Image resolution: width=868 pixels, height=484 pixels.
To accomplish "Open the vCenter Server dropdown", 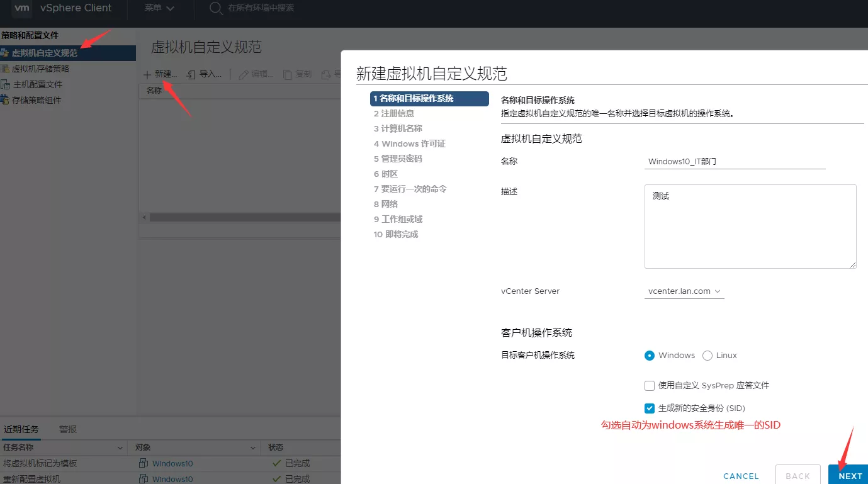I will click(684, 291).
